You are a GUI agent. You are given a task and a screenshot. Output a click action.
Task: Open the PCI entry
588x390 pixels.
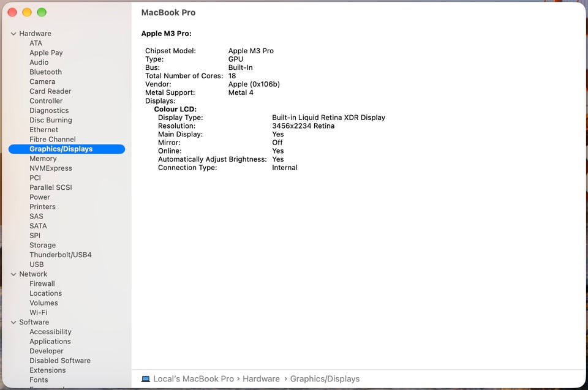point(36,178)
